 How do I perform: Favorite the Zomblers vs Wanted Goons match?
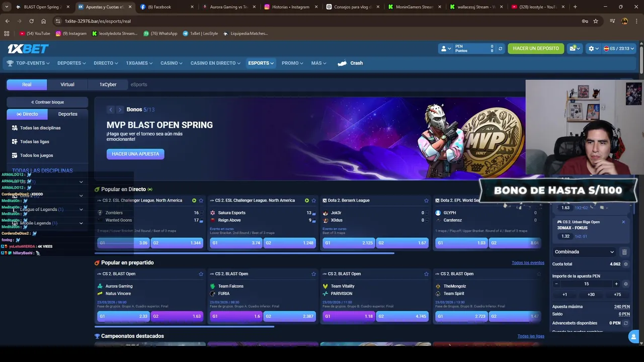coord(201,201)
